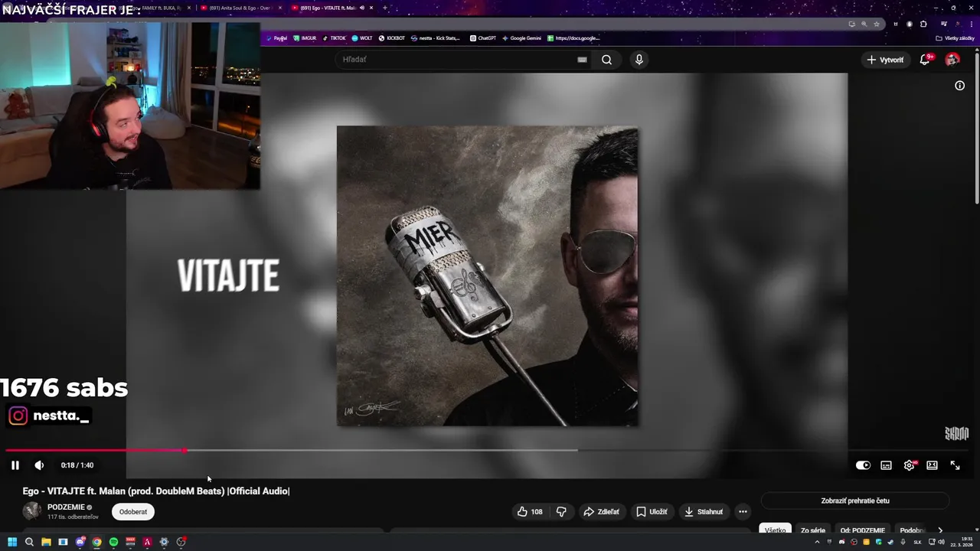Click the MIER album cover in the video
The image size is (980, 551).
487,276
